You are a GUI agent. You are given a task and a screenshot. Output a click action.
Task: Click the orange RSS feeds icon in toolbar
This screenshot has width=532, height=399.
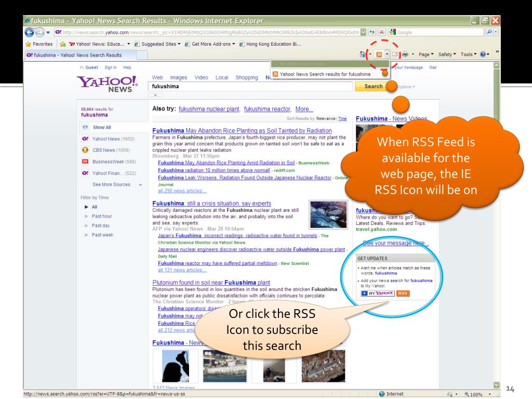379,54
